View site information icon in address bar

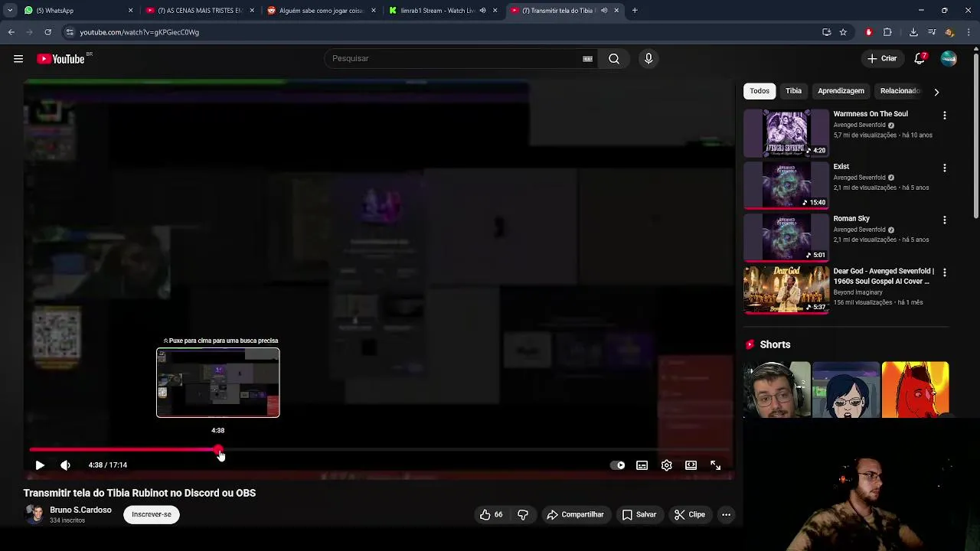[x=70, y=32]
